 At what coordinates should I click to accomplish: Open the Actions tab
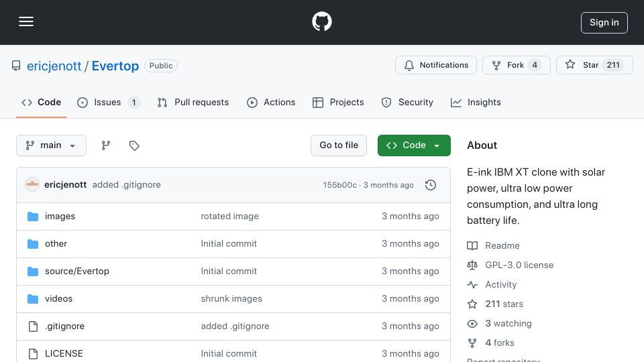click(270, 102)
